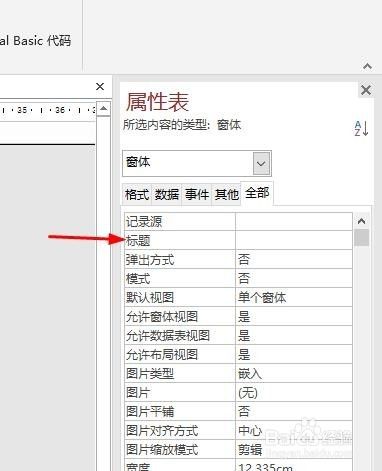Image resolution: width=382 pixels, height=471 pixels.
Task: Click the 记录源 value field
Action: [294, 221]
